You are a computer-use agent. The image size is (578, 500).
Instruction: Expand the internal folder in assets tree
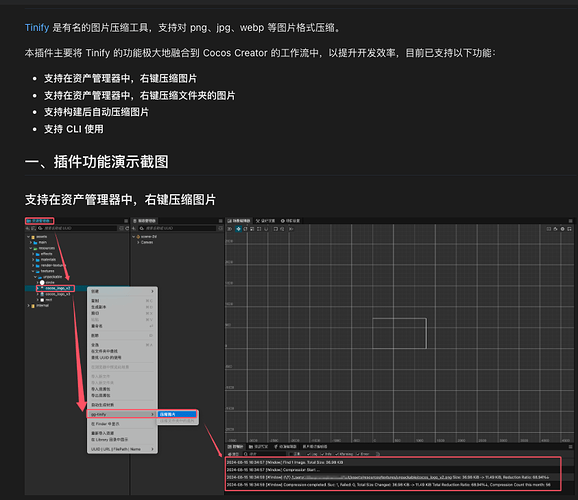pos(29,306)
